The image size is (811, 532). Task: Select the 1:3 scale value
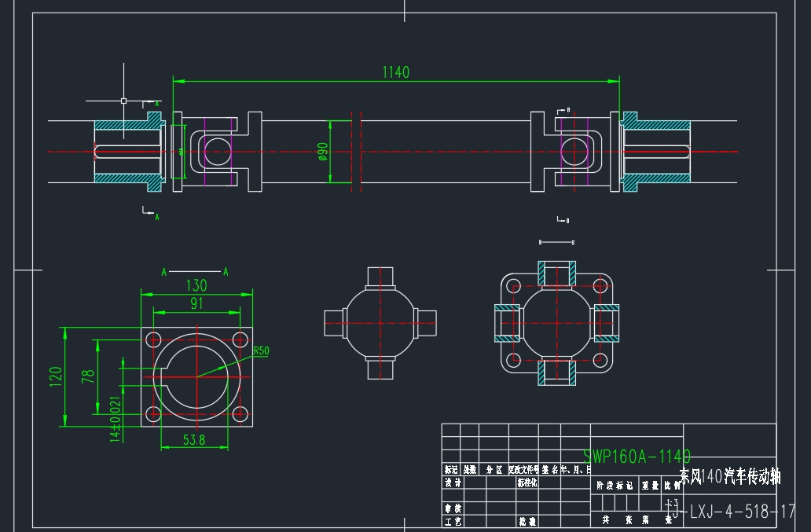coord(672,502)
